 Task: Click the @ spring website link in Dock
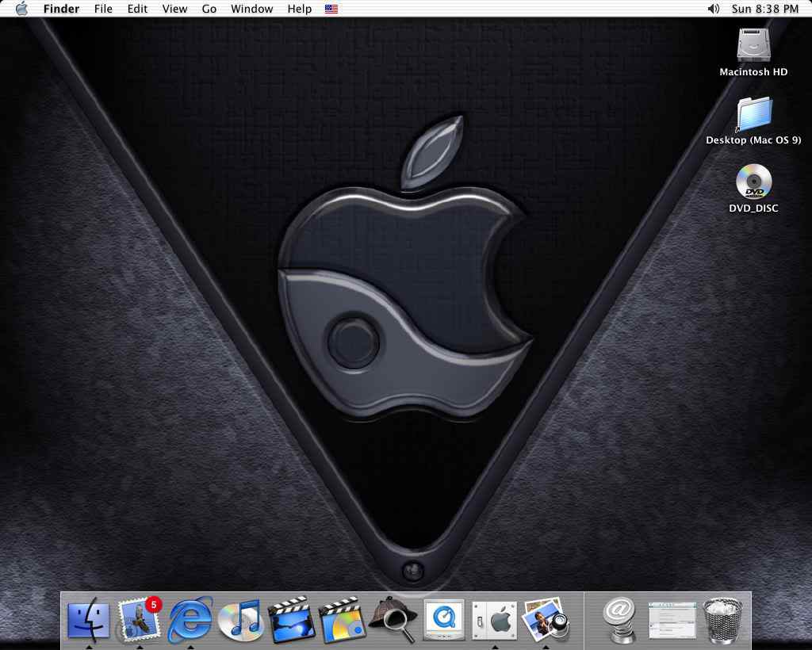619,620
